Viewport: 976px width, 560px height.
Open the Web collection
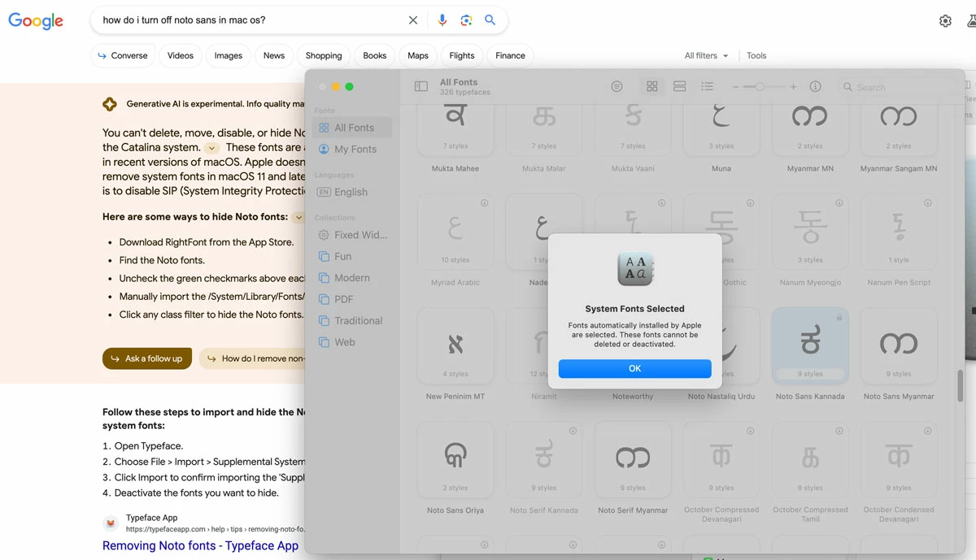pos(352,342)
